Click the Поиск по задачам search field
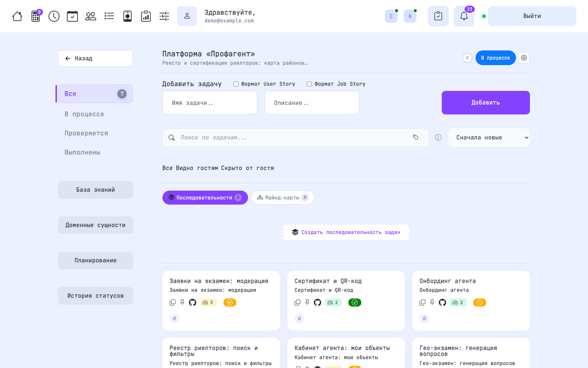This screenshot has height=368, width=588. (x=296, y=138)
